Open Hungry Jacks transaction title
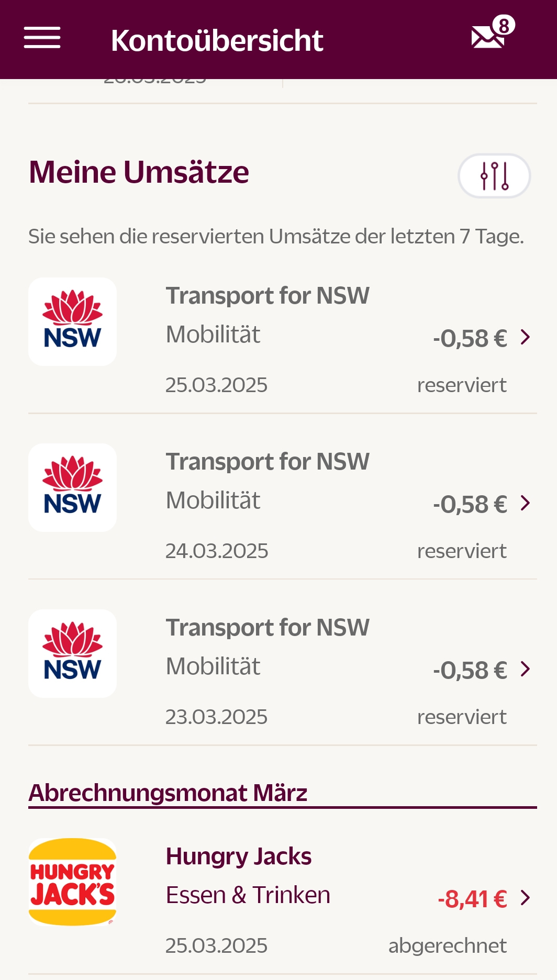Viewport: 557px width, 980px height. [239, 856]
